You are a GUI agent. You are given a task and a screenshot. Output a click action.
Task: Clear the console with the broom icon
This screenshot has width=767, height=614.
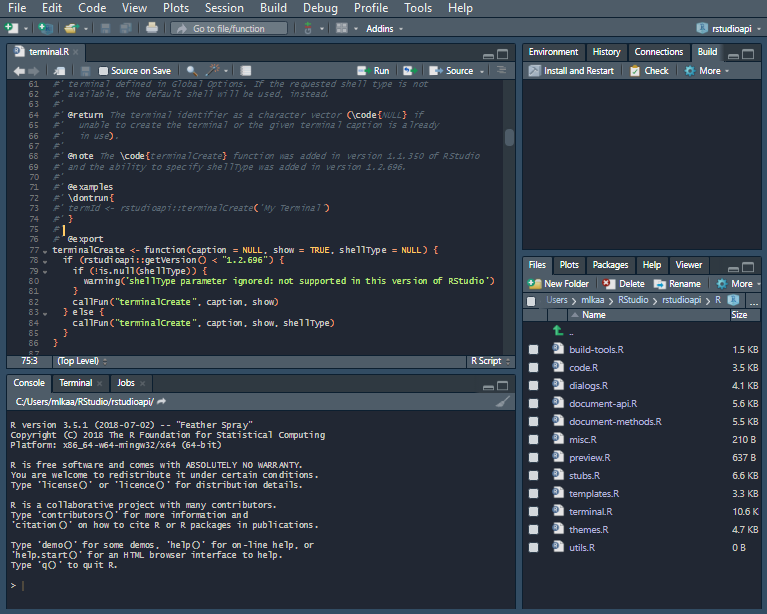503,401
